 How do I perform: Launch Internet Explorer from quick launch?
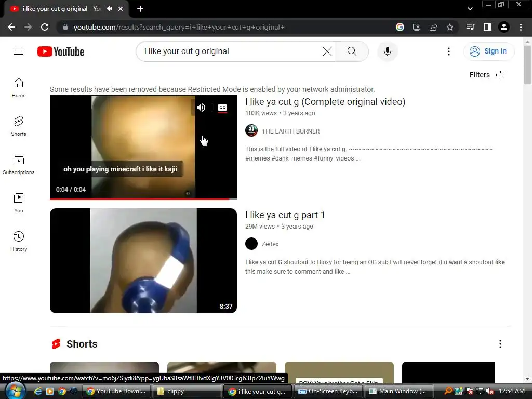[x=37, y=391]
